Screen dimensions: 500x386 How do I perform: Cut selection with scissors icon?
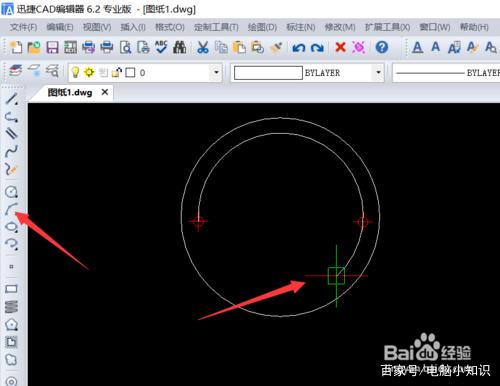pos(203,47)
